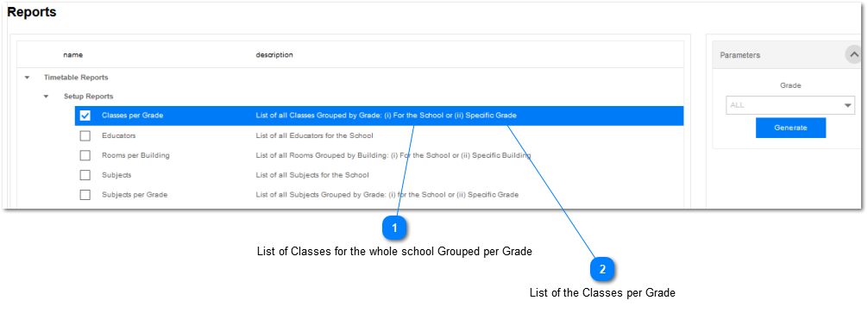
Task: Open the Grade dropdown showing ALL
Action: [790, 105]
